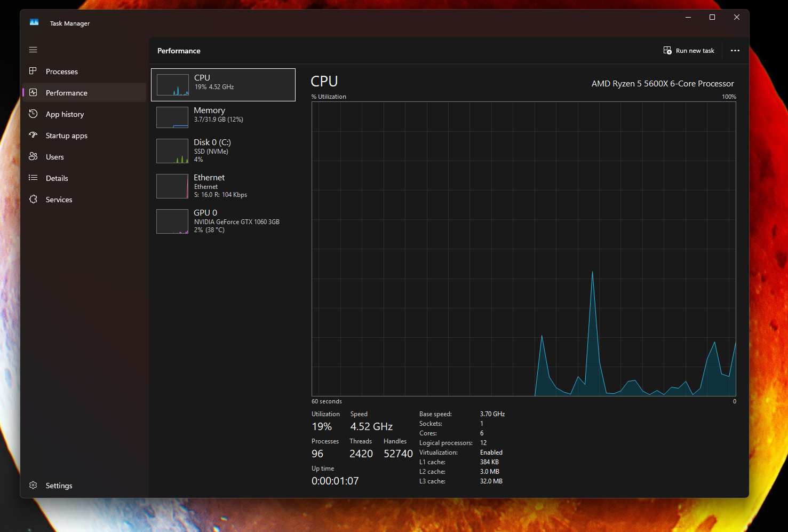The width and height of the screenshot is (788, 532).
Task: Click the Processes sidebar icon
Action: tap(33, 71)
